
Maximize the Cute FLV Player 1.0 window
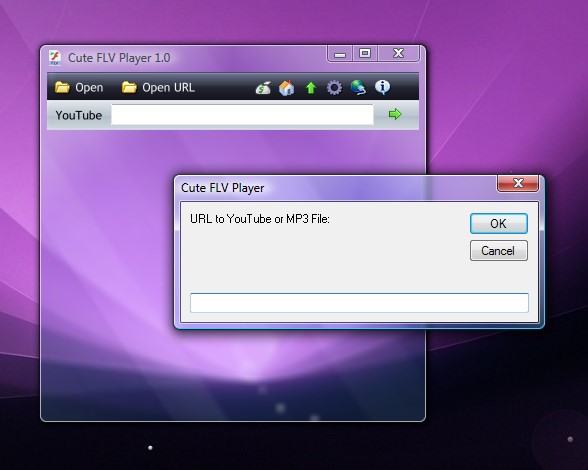click(x=365, y=54)
